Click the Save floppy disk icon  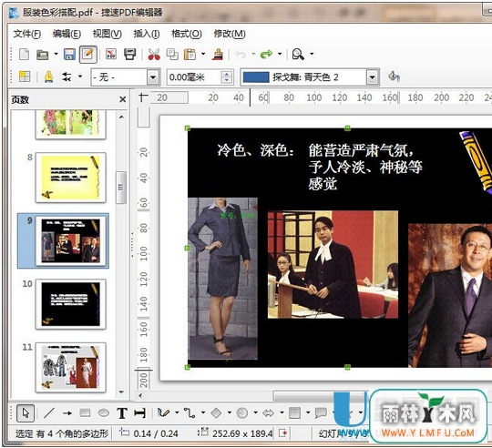tap(69, 54)
